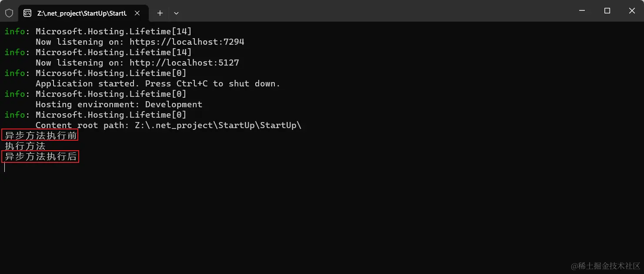Image resolution: width=644 pixels, height=274 pixels.
Task: Expand the new tab profile dropdown chevron
Action: pyautogui.click(x=176, y=13)
